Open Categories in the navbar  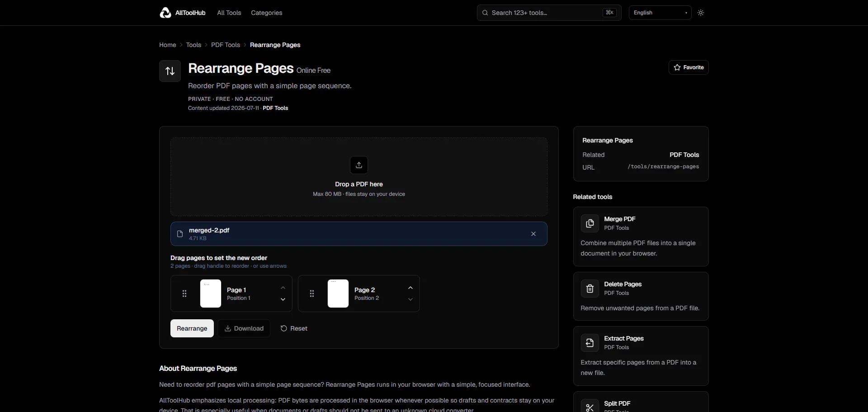click(267, 13)
